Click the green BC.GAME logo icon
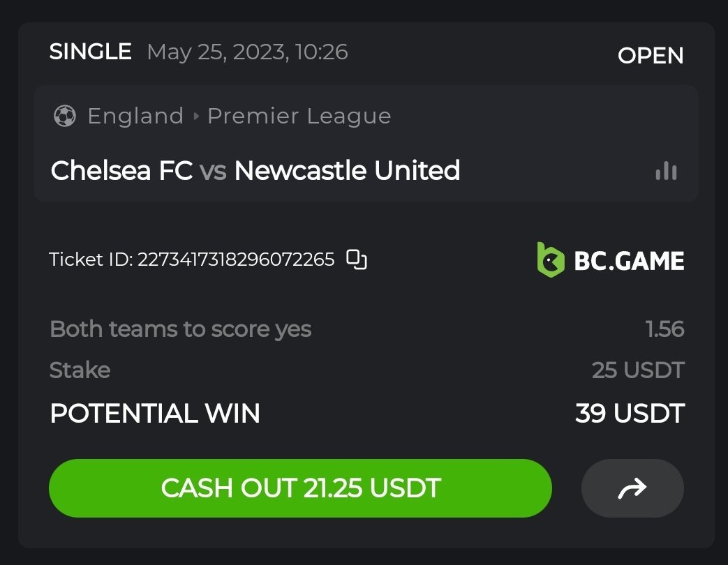 (x=551, y=259)
